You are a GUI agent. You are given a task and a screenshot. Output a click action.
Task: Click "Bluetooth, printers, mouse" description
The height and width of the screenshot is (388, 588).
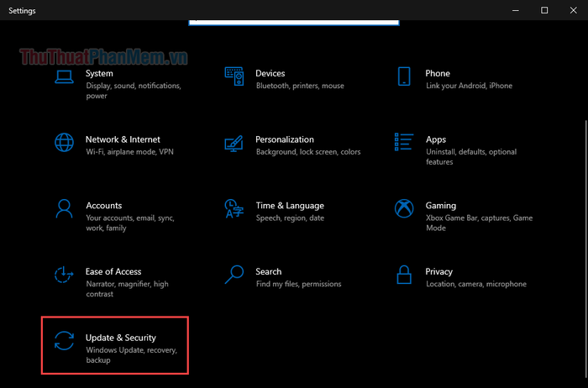click(x=300, y=86)
